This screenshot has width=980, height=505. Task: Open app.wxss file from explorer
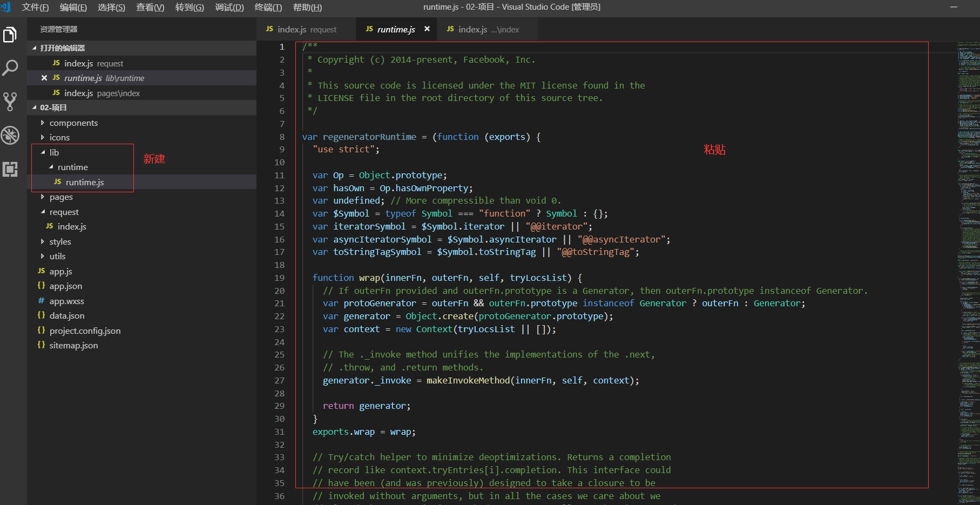coord(66,301)
